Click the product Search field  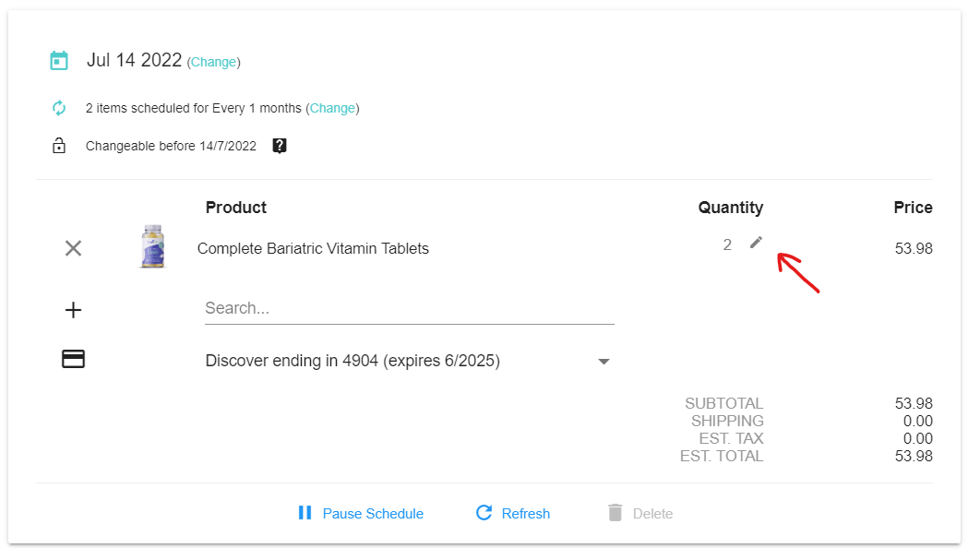click(409, 308)
